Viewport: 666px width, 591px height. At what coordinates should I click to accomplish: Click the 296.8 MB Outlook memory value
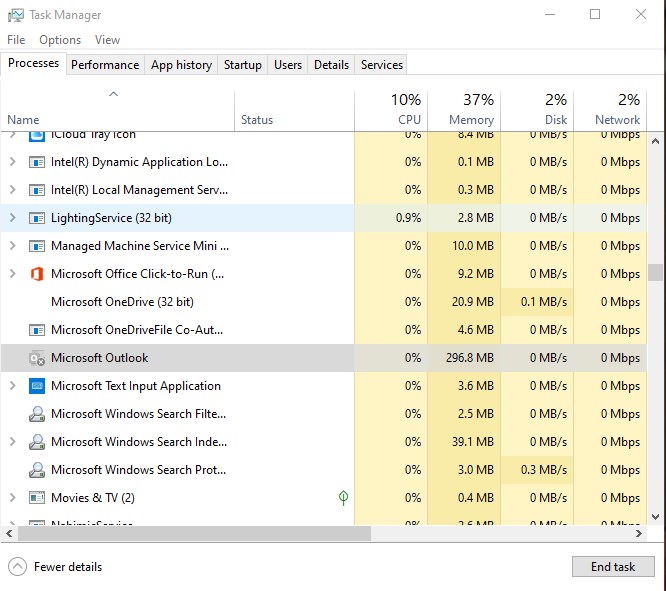pos(470,358)
